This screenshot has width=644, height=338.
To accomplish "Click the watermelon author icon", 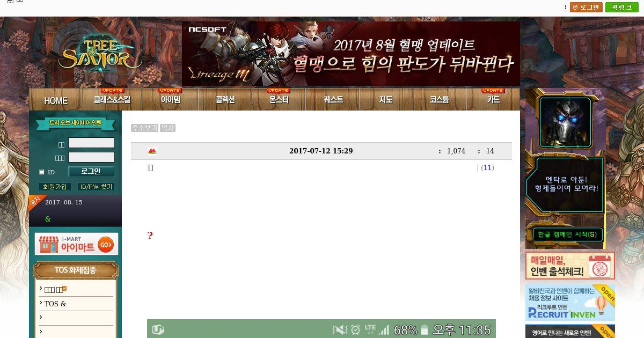I will pyautogui.click(x=152, y=151).
